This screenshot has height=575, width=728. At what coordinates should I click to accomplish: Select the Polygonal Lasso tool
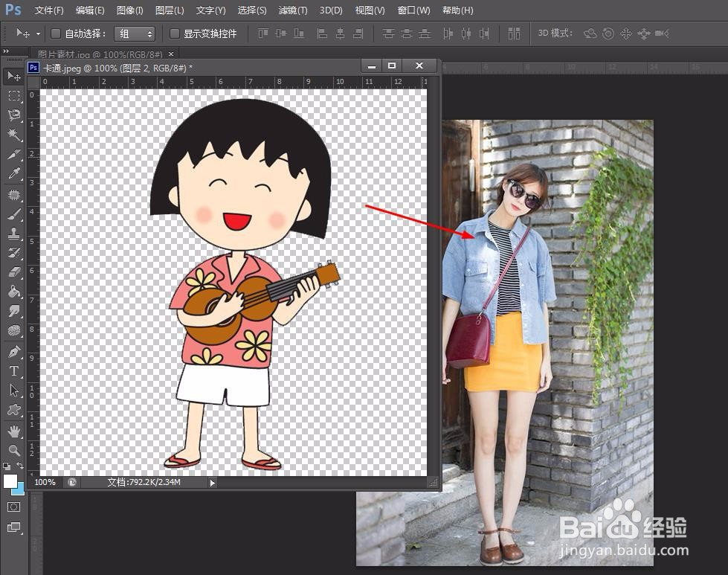(14, 115)
